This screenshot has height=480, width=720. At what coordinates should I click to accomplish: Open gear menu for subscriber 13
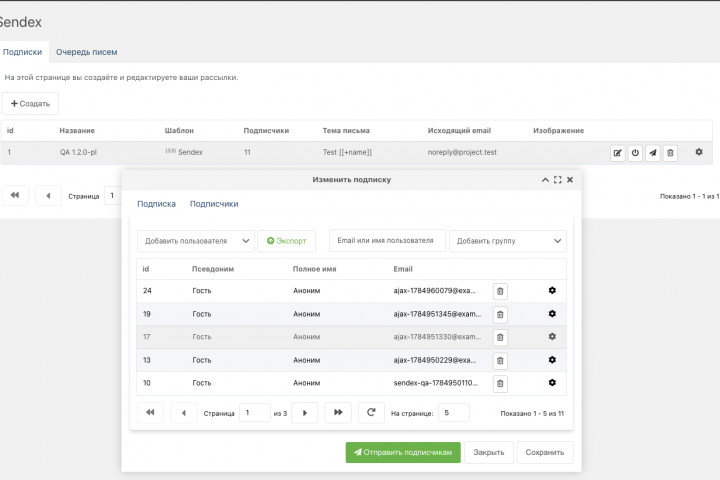(x=552, y=360)
